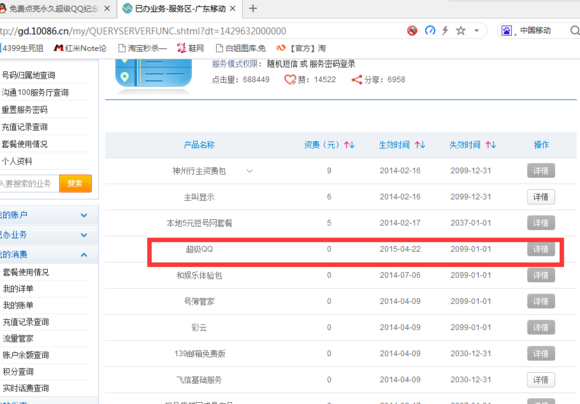Open the 4399生死狙 bookmark
The height and width of the screenshot is (404, 580).
tap(21, 48)
